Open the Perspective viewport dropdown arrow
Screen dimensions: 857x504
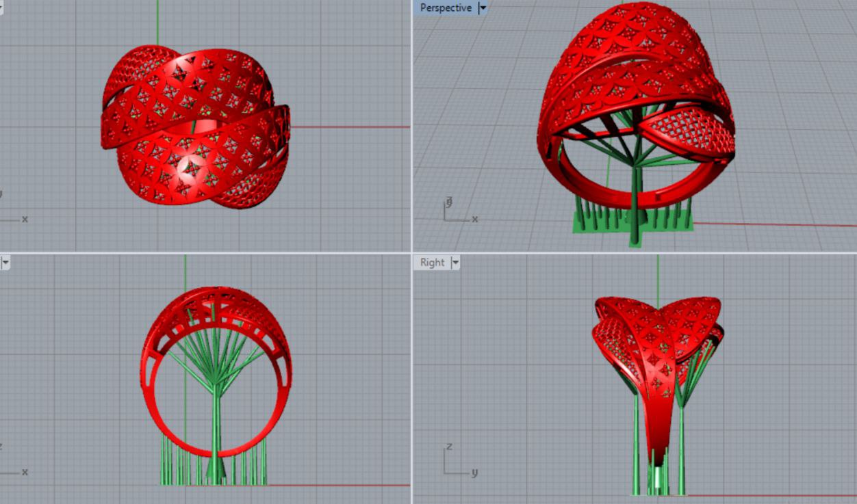pyautogui.click(x=483, y=8)
